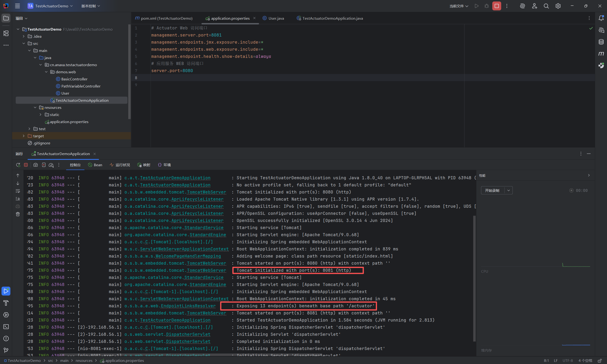
Task: Click the 开始录制 button
Action: click(x=492, y=190)
